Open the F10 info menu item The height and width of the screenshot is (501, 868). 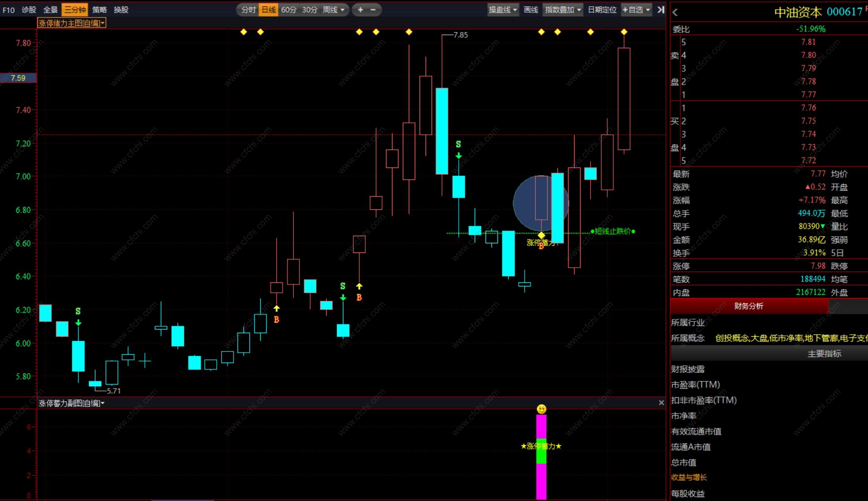[x=8, y=10]
